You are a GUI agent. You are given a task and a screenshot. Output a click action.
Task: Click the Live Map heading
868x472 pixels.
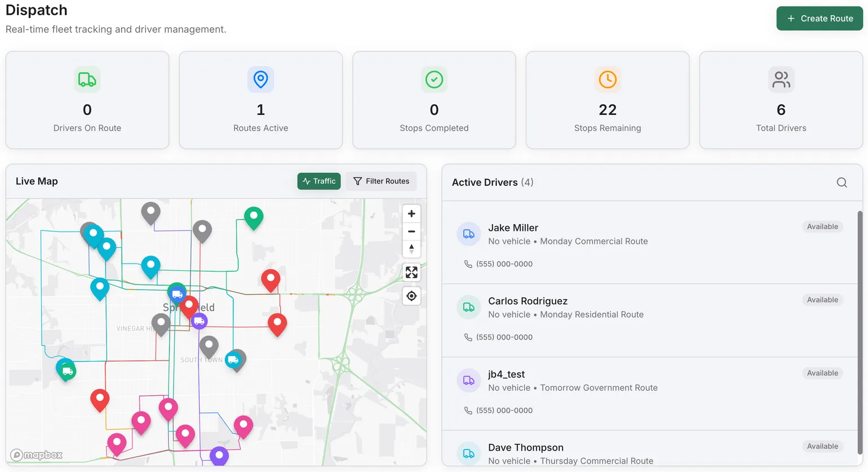coord(37,181)
